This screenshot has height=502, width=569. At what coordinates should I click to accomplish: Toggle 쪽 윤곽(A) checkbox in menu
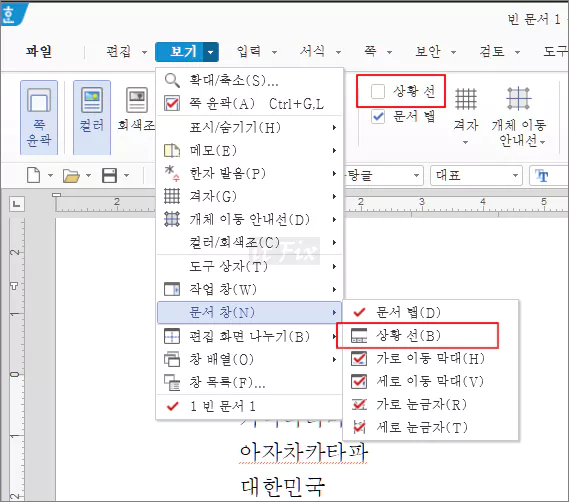[x=172, y=103]
